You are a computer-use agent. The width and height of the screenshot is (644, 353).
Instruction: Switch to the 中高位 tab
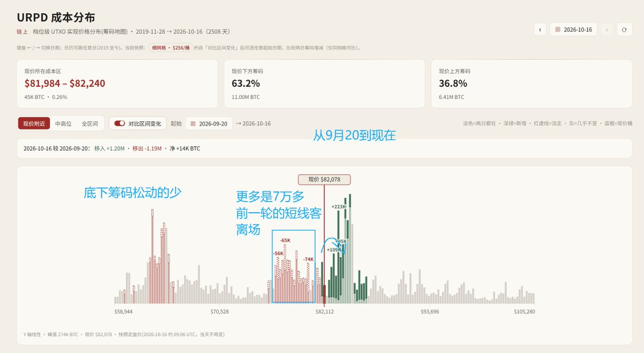(63, 124)
